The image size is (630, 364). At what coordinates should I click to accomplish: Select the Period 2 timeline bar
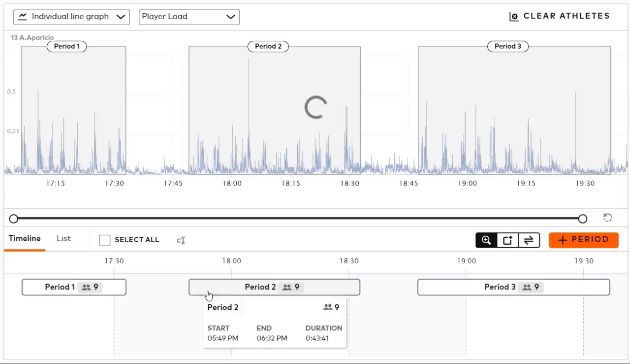point(274,287)
